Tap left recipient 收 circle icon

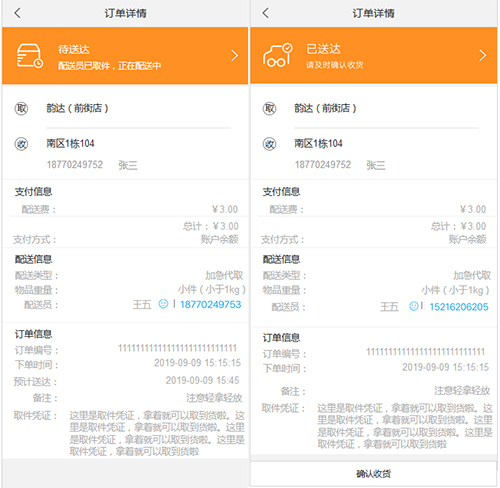point(21,144)
